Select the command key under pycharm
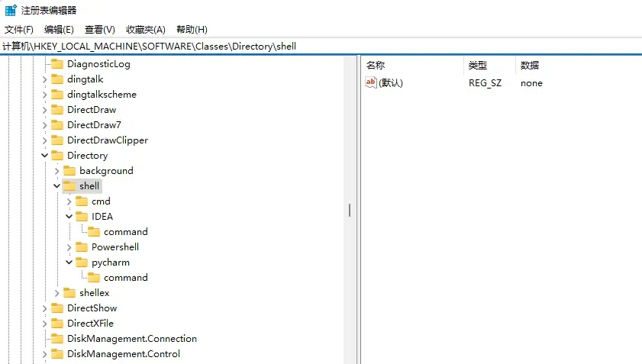Viewport: 642px width, 364px height. click(126, 278)
